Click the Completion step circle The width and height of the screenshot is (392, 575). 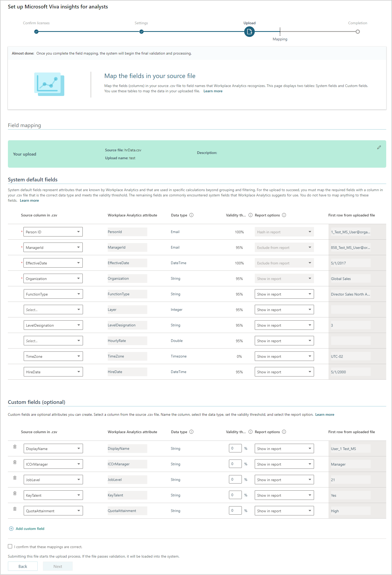(357, 32)
